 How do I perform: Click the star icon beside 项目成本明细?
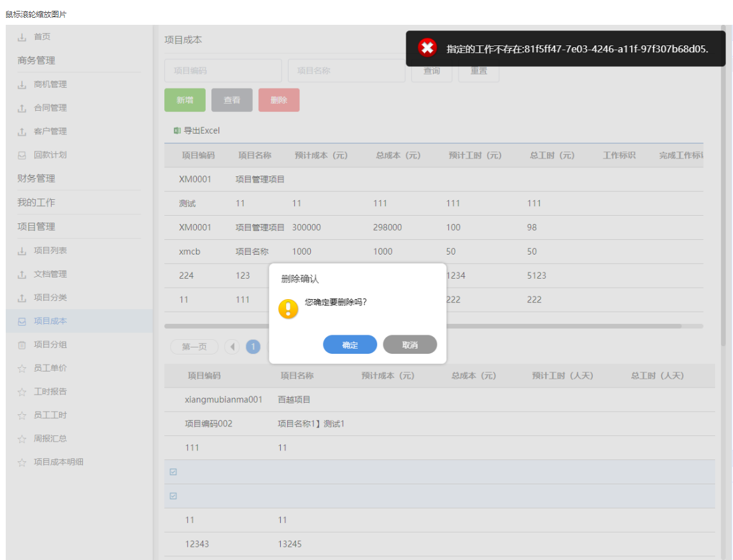click(x=22, y=462)
